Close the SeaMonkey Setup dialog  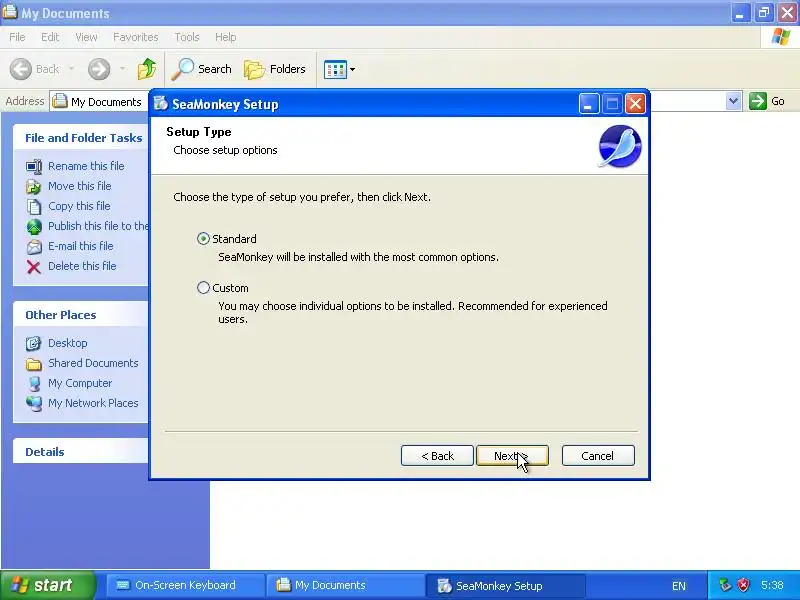coord(635,104)
